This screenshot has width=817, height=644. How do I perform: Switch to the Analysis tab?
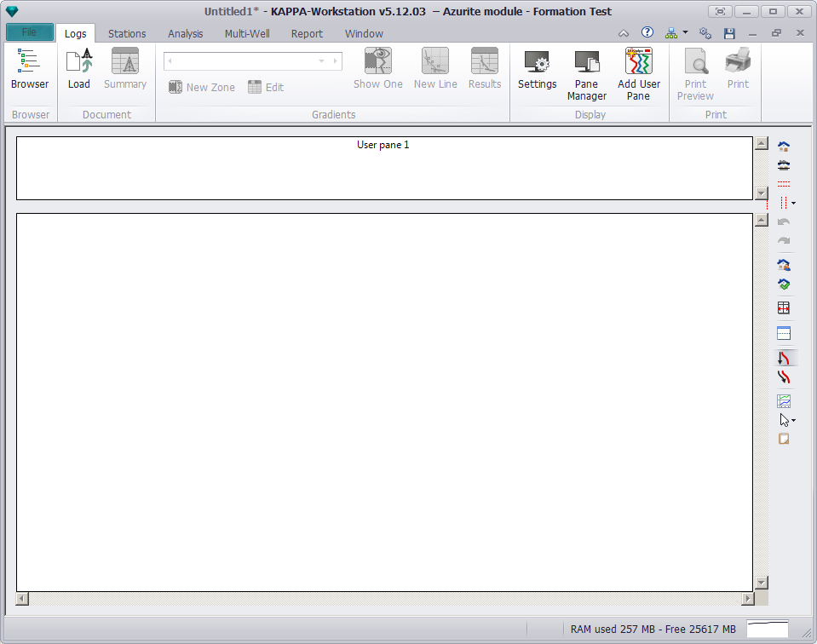[186, 33]
